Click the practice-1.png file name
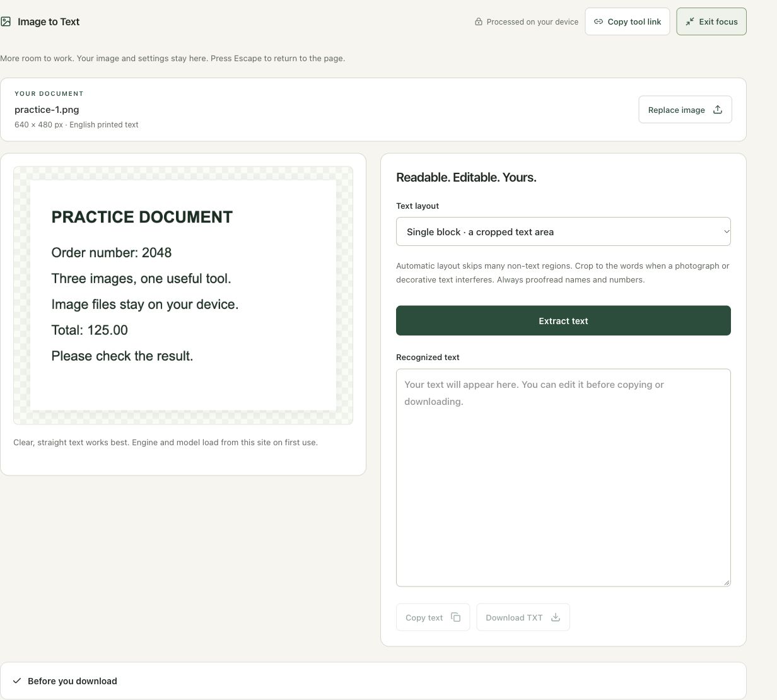 (x=47, y=109)
